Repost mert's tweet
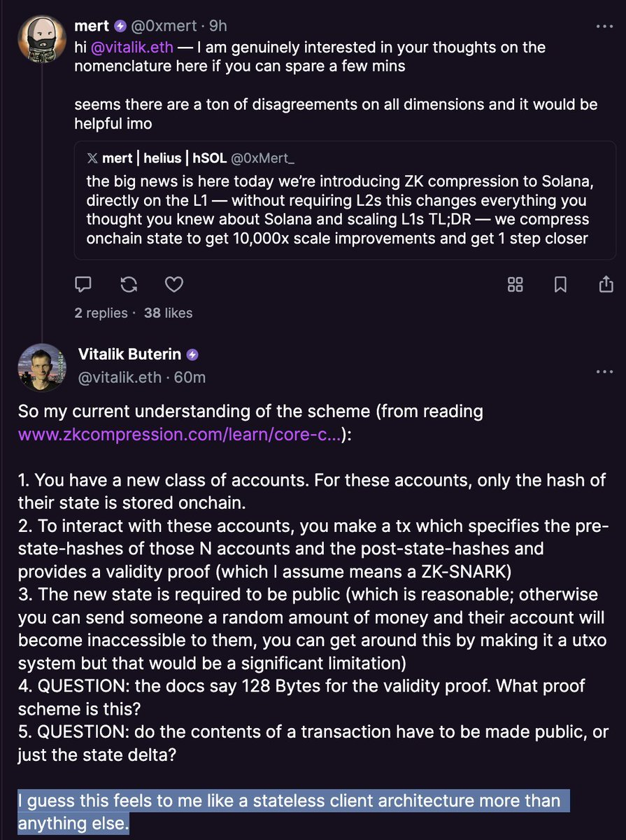Screen dimensions: 626x840 [x=129, y=284]
